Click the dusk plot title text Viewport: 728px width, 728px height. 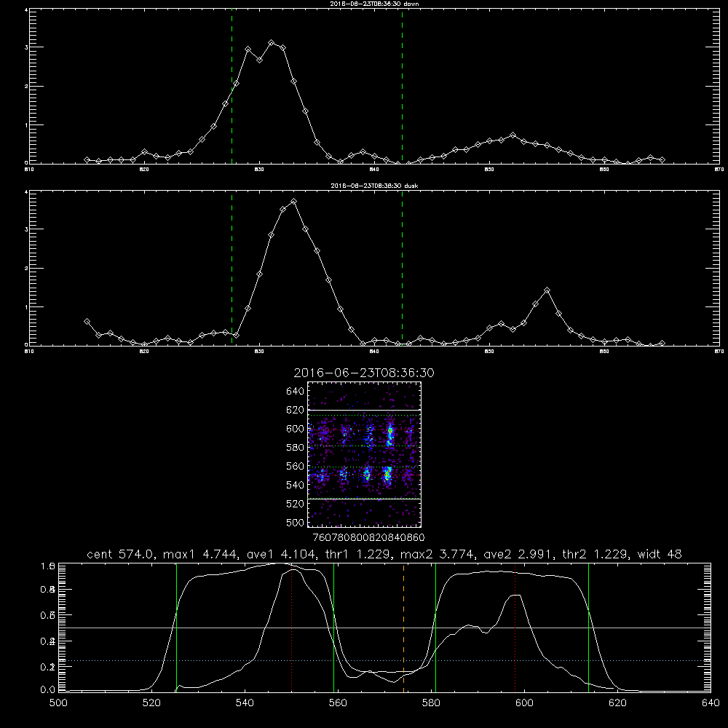click(x=374, y=186)
